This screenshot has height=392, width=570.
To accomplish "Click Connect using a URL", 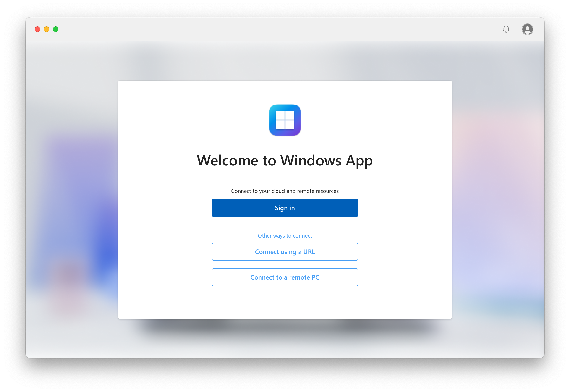I will [x=285, y=251].
